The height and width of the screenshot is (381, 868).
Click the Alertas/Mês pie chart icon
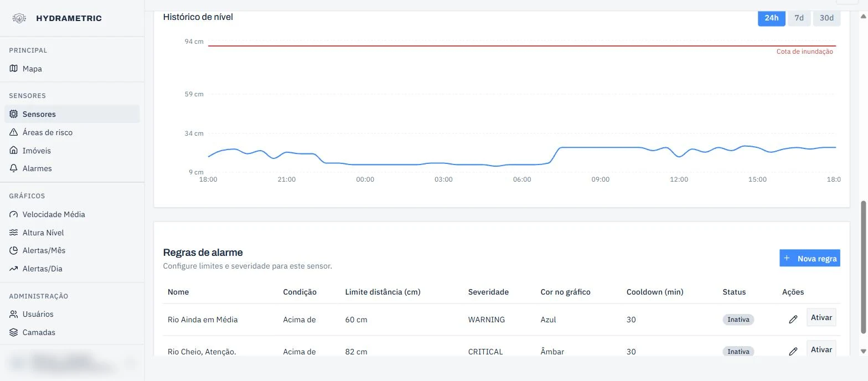click(14, 250)
